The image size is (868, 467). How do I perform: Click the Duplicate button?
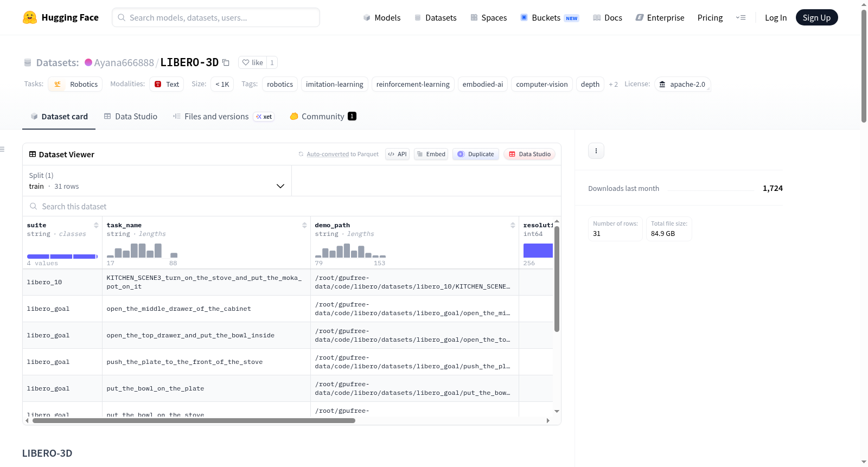pos(476,154)
